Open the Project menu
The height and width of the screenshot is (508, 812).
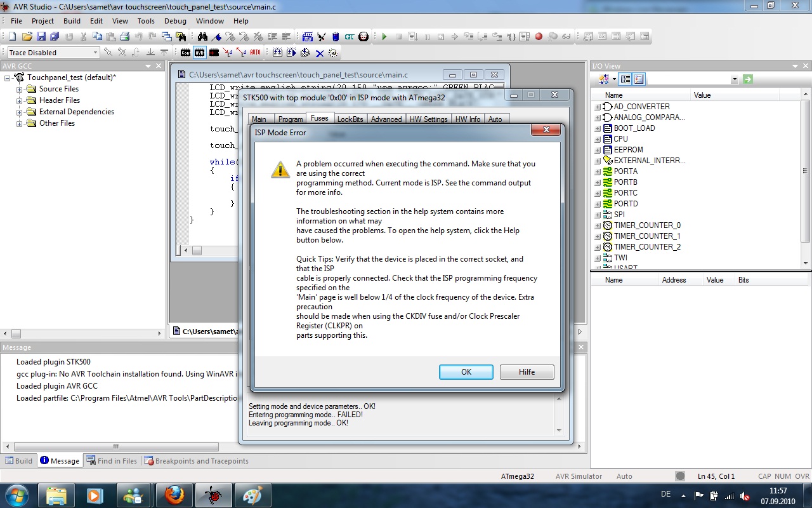tap(43, 21)
